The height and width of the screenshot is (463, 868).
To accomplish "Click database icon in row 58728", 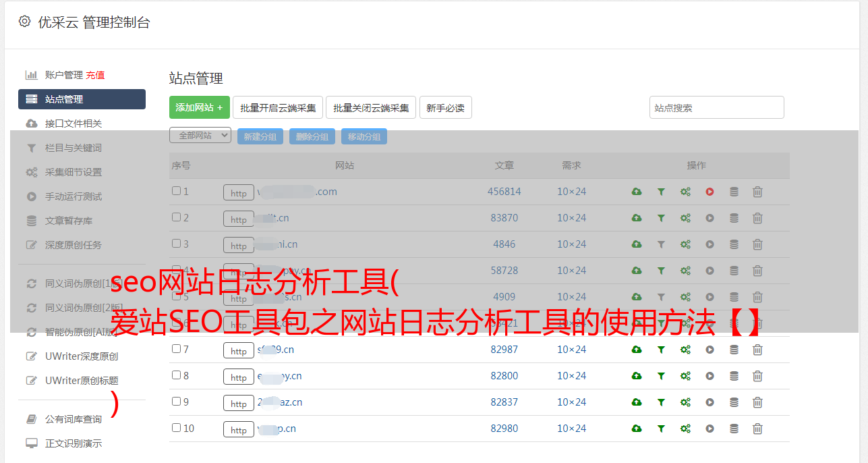I will 734,271.
